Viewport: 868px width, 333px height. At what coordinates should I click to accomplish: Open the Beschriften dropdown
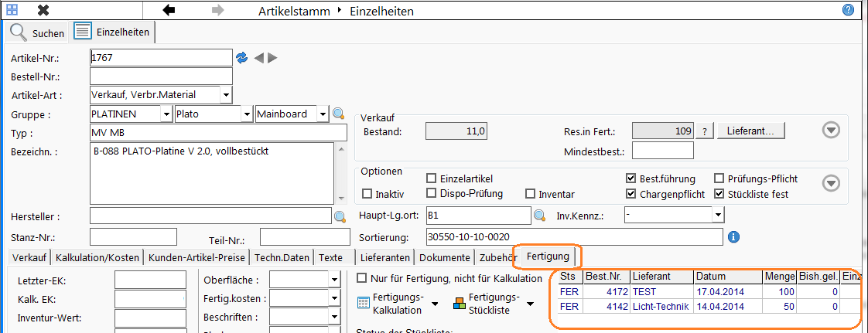[333, 318]
